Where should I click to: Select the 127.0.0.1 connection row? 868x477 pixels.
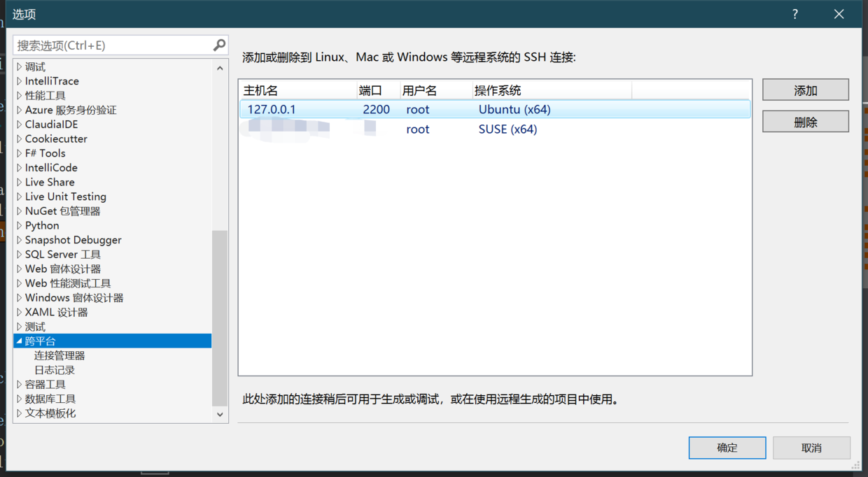(x=495, y=109)
